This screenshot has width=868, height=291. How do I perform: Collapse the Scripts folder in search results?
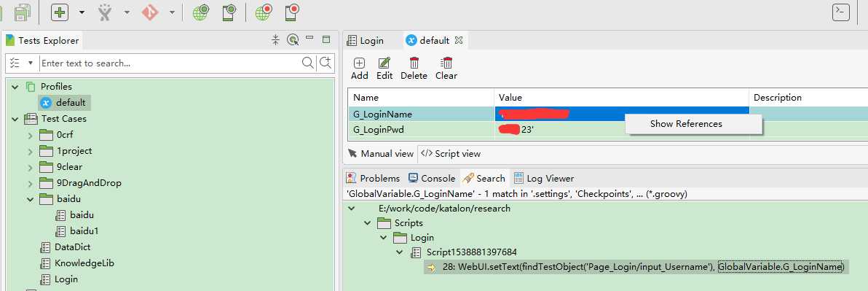pyautogui.click(x=368, y=223)
